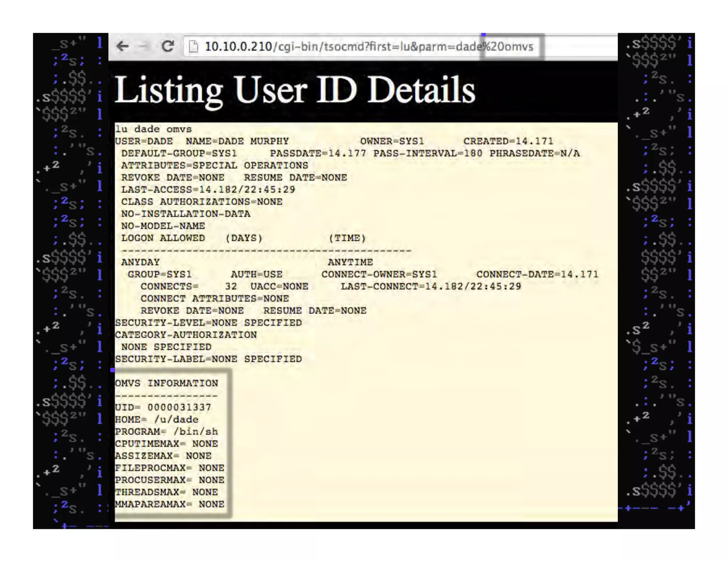This screenshot has height=562, width=728.
Task: Click the OMVS INFORMATION header
Action: (x=166, y=383)
